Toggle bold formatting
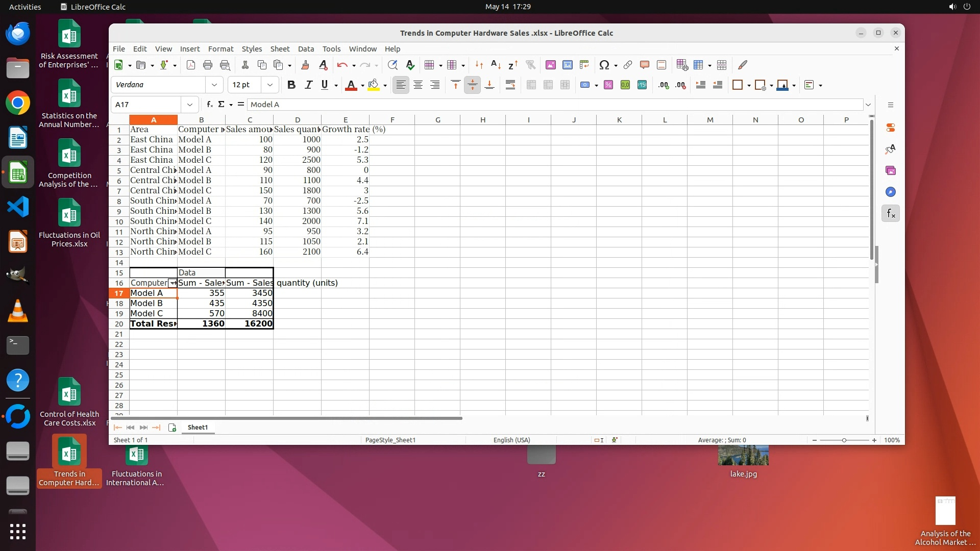This screenshot has height=551, width=980. [x=291, y=85]
